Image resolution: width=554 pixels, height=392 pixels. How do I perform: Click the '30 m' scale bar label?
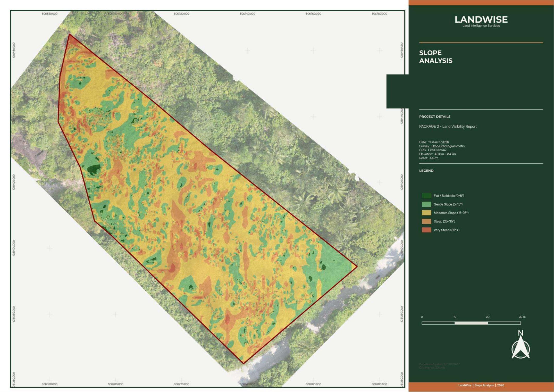tap(522, 317)
